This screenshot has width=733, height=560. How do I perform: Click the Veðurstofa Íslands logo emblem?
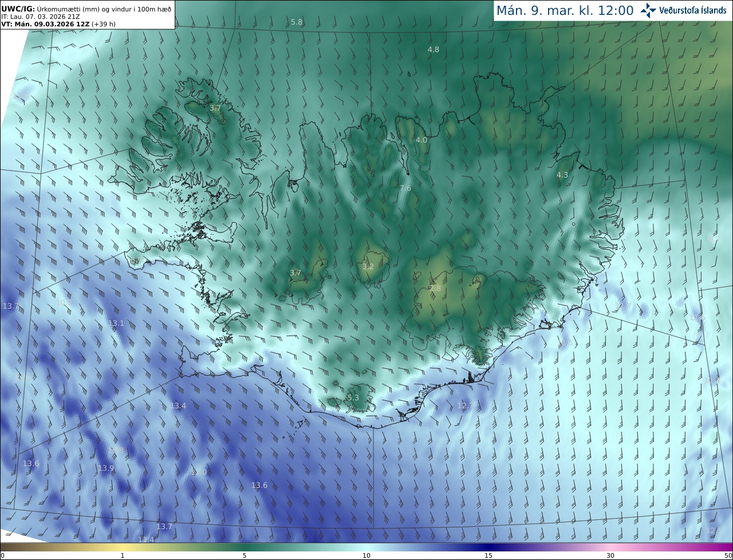pos(649,10)
